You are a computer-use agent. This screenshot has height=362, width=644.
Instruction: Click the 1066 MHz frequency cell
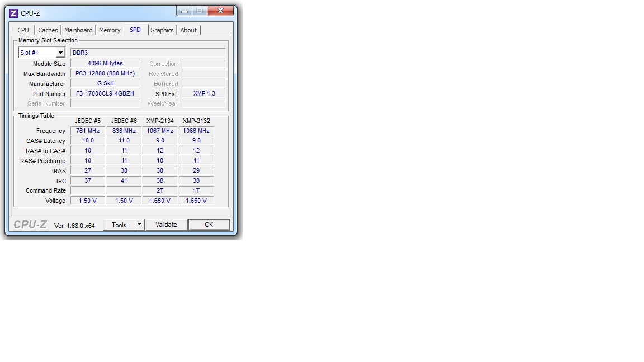tap(196, 131)
